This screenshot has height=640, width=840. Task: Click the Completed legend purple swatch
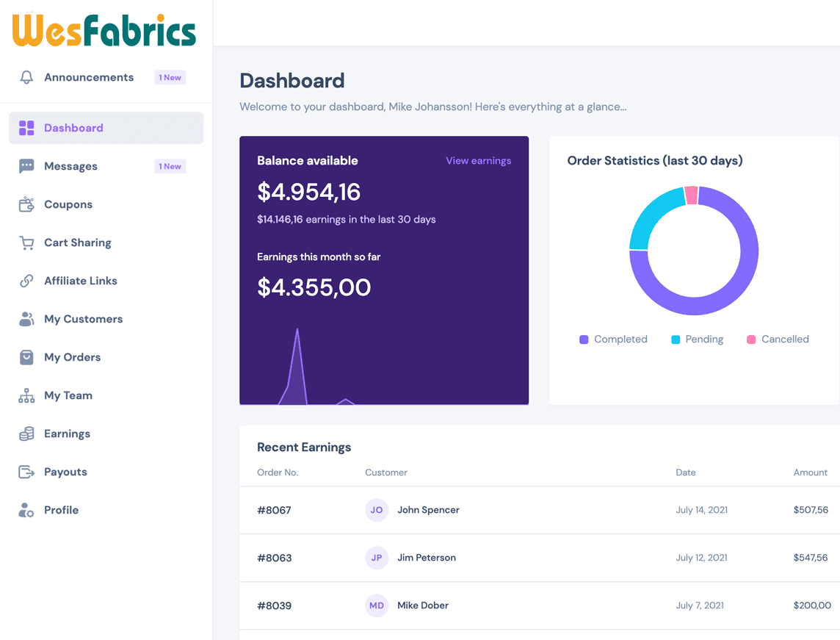tap(584, 339)
